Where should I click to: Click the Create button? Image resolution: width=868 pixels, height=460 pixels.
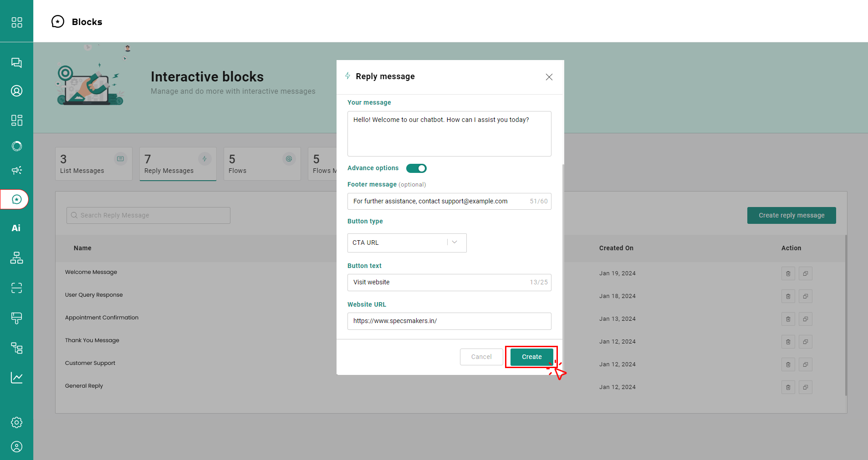(x=531, y=357)
